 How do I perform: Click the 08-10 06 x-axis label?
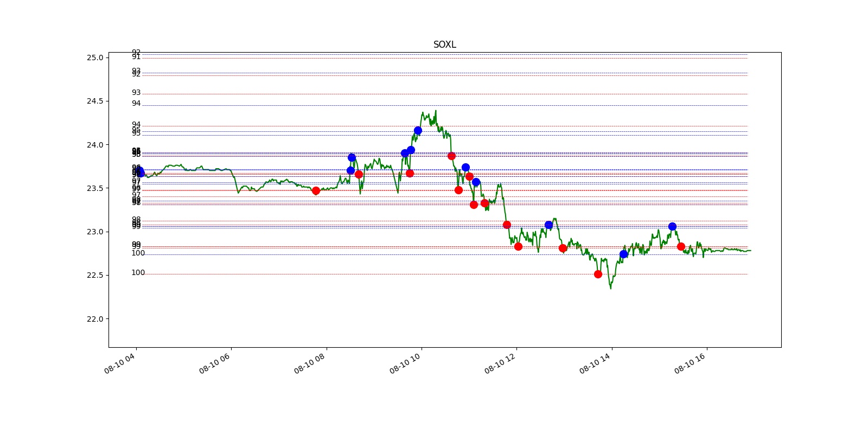pos(215,363)
